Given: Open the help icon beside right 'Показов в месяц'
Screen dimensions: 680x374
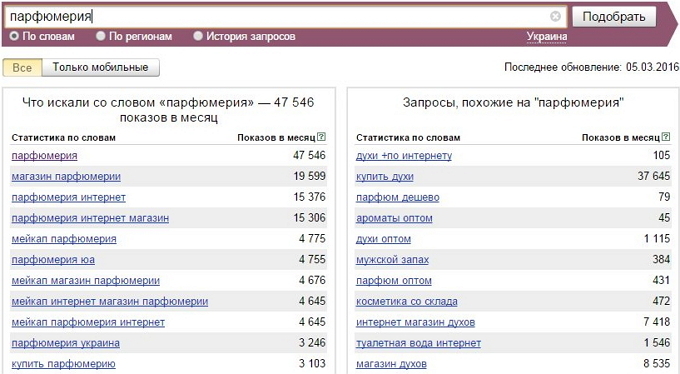Looking at the screenshot, I should tap(666, 137).
